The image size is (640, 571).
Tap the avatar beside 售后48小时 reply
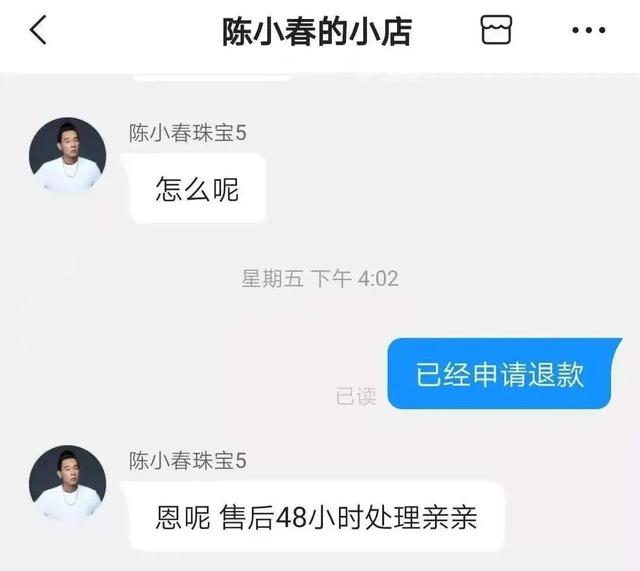coord(68,483)
